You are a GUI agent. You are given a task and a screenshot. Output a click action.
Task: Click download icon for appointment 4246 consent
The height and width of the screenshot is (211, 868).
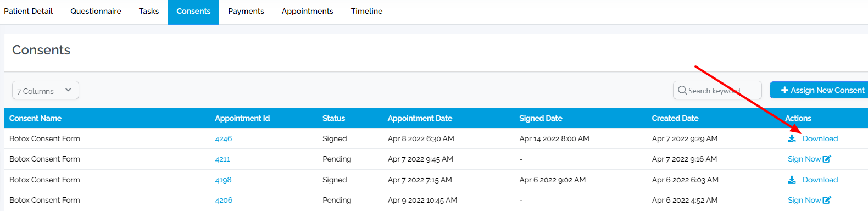[792, 138]
